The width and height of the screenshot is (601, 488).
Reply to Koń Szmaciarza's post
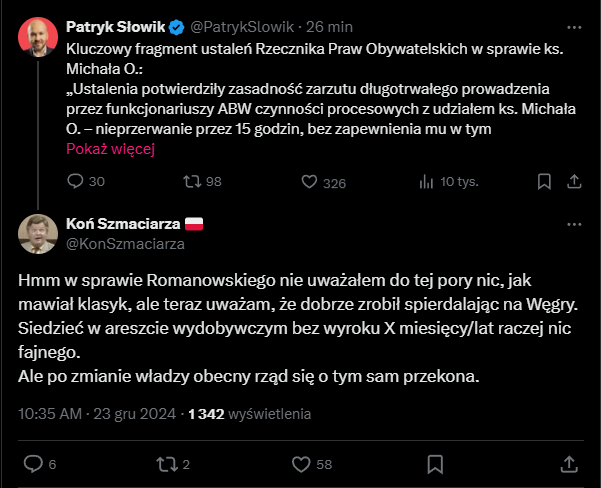pyautogui.click(x=33, y=464)
